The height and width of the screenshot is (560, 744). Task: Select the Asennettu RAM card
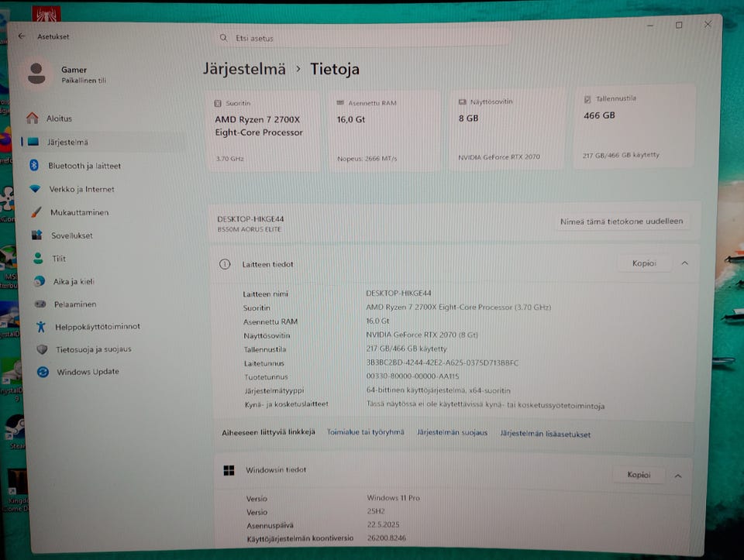pos(384,130)
